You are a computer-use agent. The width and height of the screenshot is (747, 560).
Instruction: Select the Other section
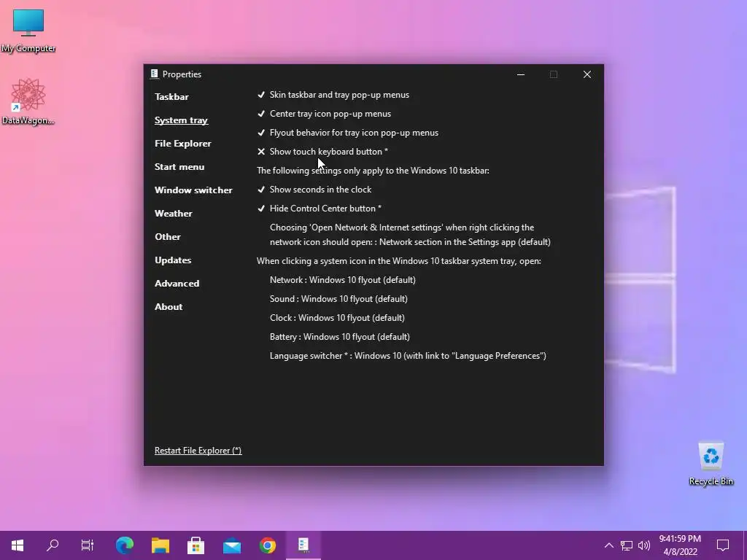[168, 237]
